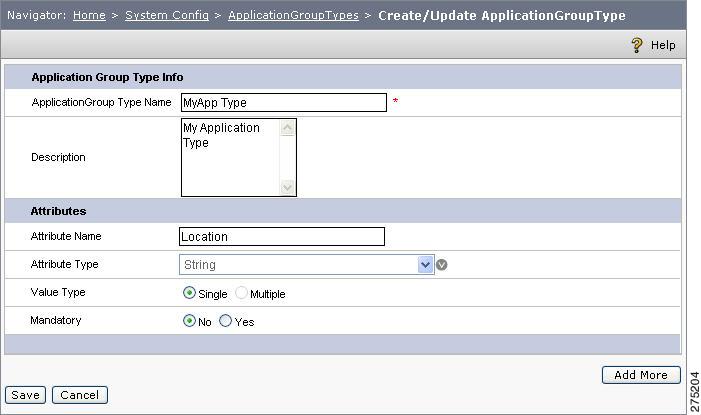
Task: Click the Save button
Action: coord(25,395)
